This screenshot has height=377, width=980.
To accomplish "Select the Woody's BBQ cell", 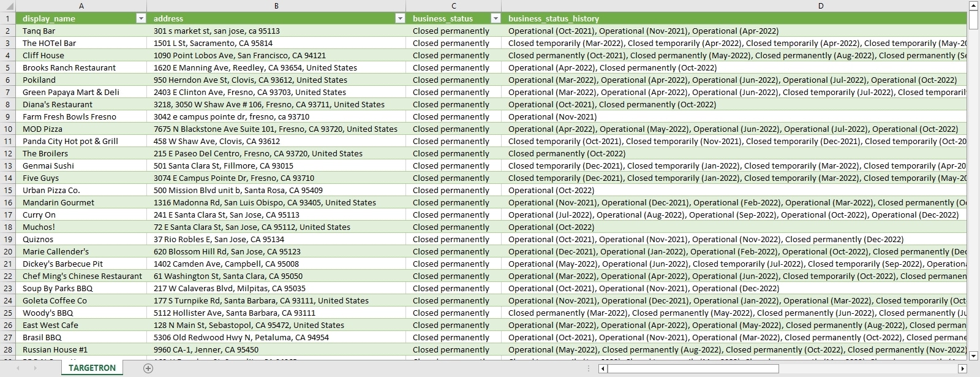I will [81, 313].
